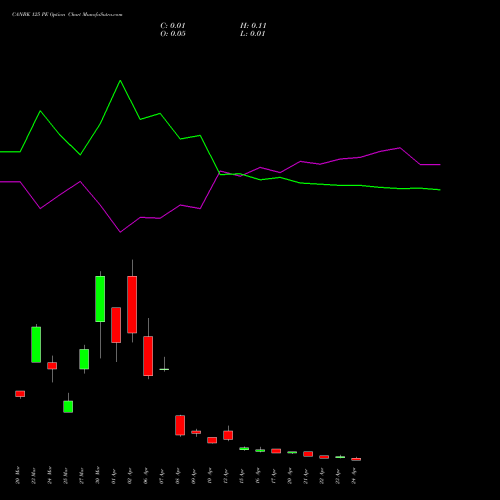Click the '24 Apr' date axis label
500x500 pixels.
[x=354, y=475]
